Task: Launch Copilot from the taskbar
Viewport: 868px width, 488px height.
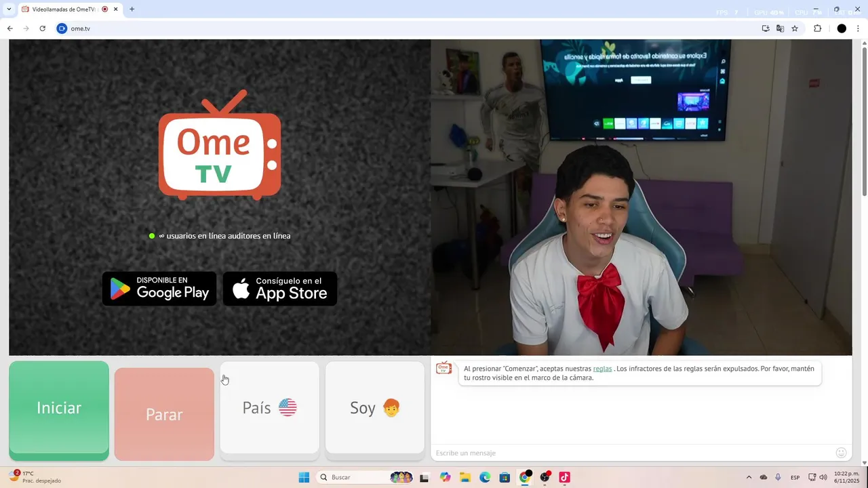Action: pyautogui.click(x=445, y=477)
